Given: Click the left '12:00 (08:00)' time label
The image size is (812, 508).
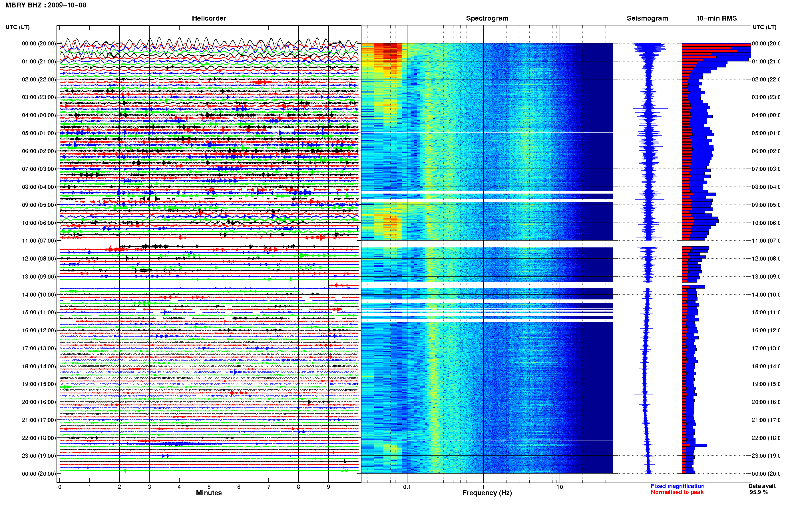Looking at the screenshot, I should tap(39, 259).
